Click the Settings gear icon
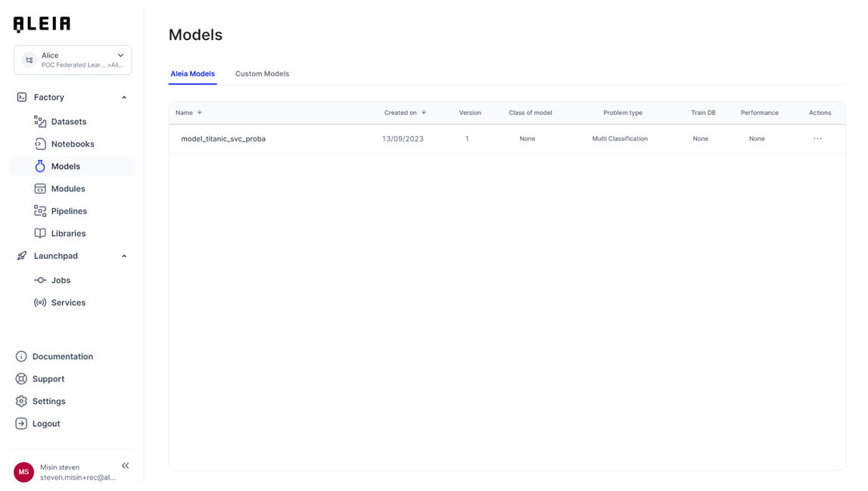This screenshot has width=868, height=491. point(21,401)
